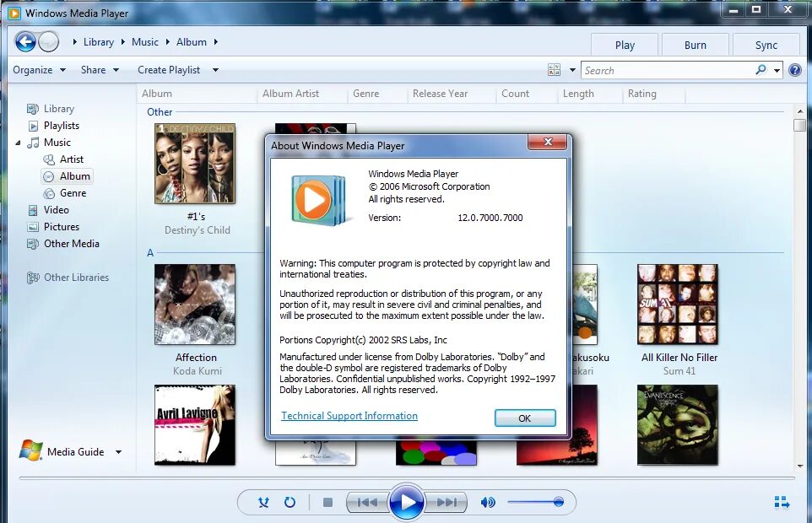Enable shuffle playback
Image resolution: width=812 pixels, height=523 pixels.
[x=263, y=502]
